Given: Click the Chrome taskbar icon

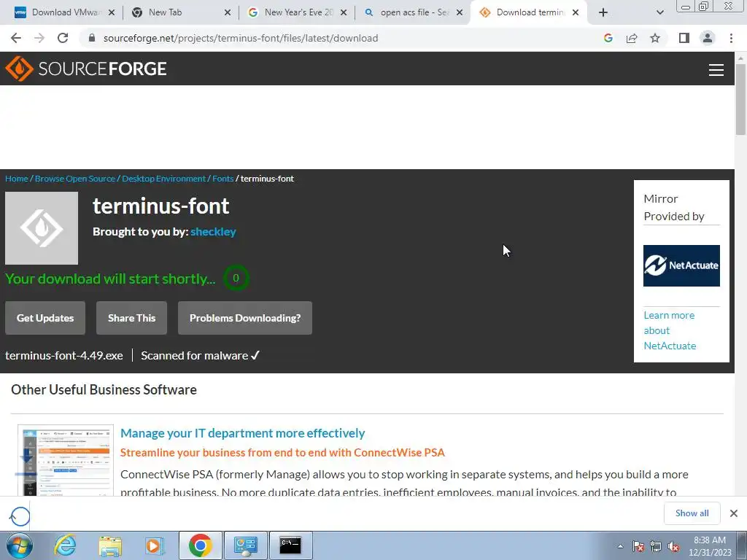Looking at the screenshot, I should [200, 545].
